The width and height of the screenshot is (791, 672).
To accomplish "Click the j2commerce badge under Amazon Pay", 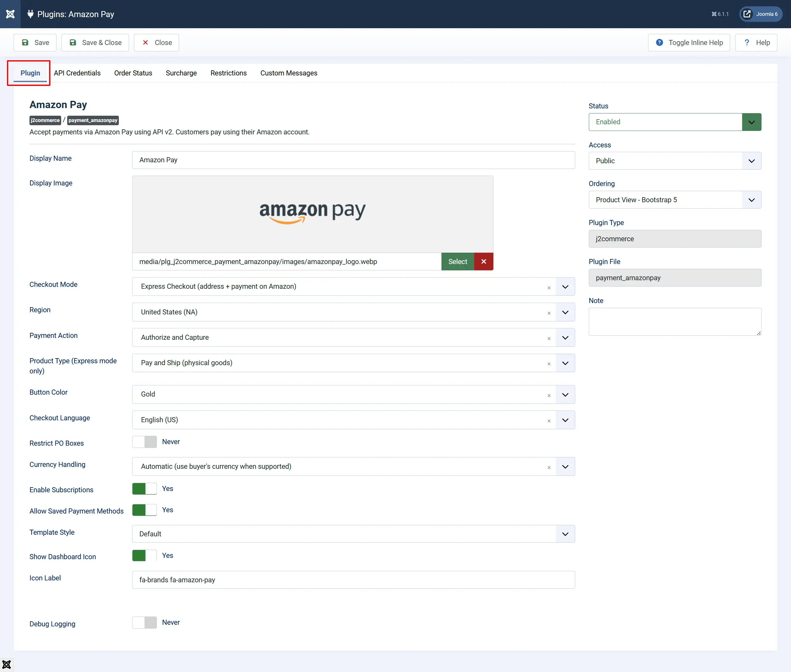I will [45, 120].
